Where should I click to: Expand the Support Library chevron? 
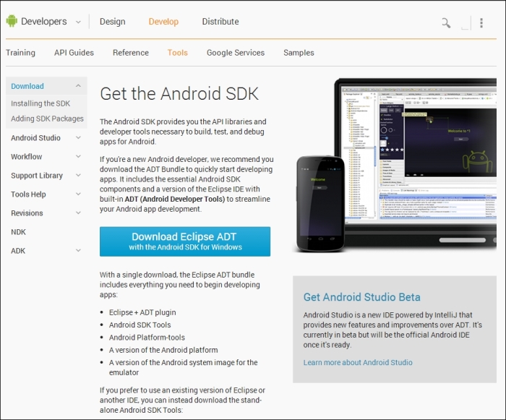[78, 175]
